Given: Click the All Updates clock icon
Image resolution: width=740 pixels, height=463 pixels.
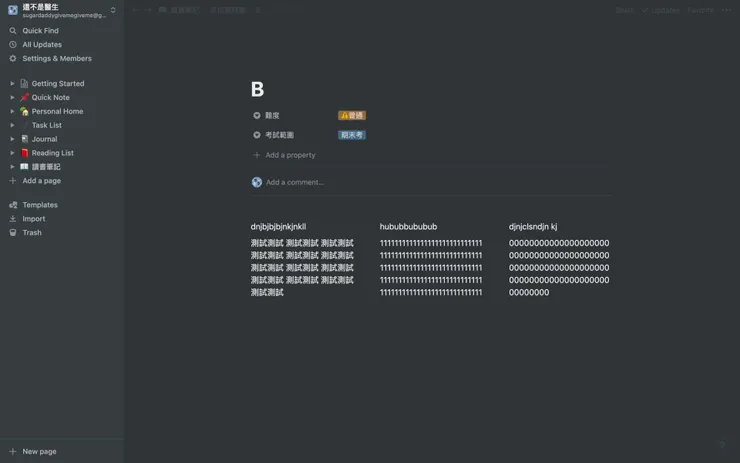Looking at the screenshot, I should (x=13, y=44).
